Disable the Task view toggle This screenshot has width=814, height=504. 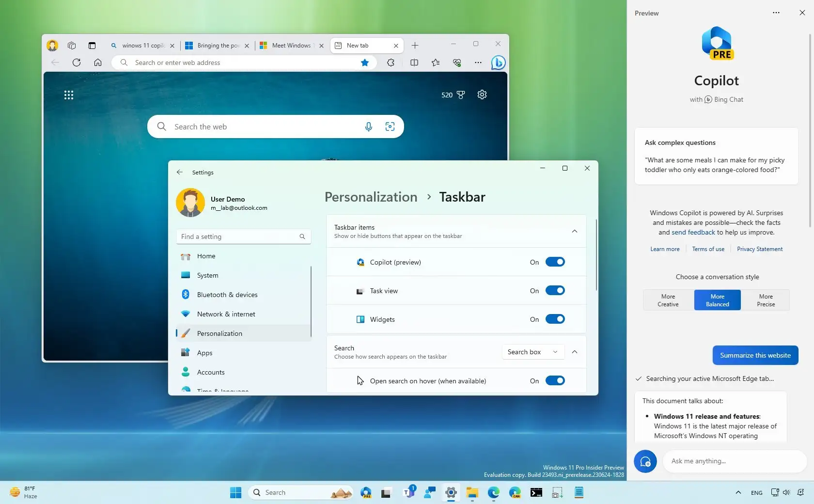click(x=555, y=290)
